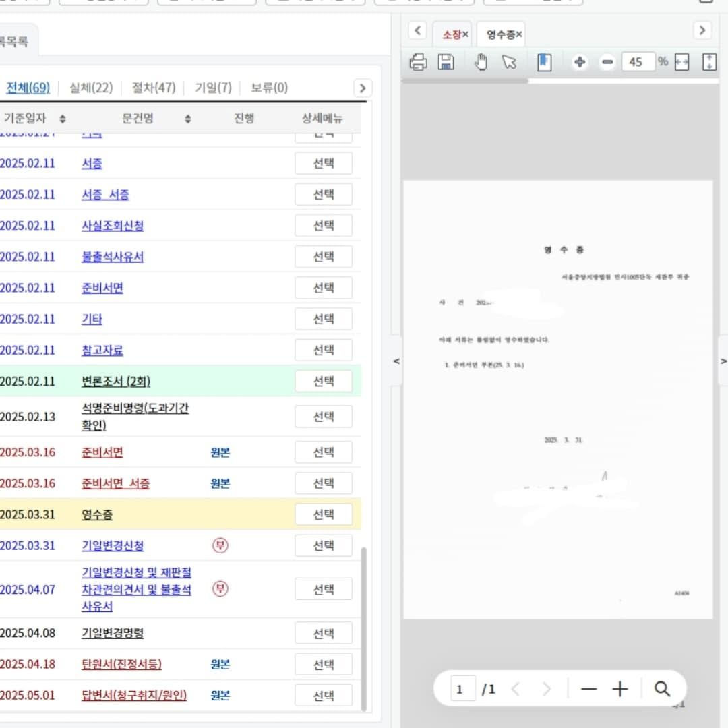Open 영수증 link in highlighted row
This screenshot has height=728, width=728.
[x=96, y=514]
